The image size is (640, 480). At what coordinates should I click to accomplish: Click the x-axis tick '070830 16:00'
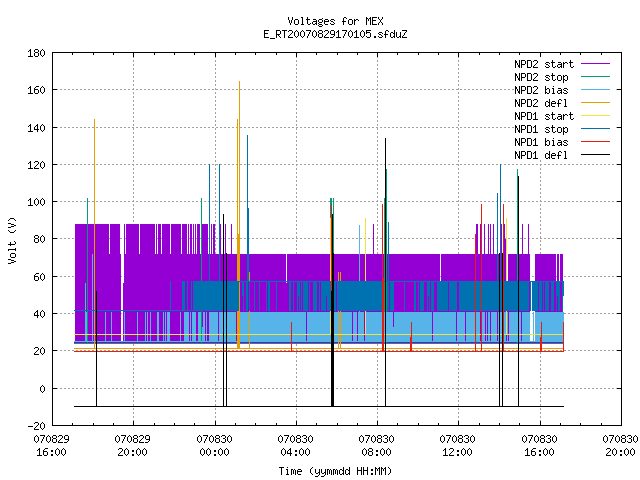pyautogui.click(x=540, y=446)
